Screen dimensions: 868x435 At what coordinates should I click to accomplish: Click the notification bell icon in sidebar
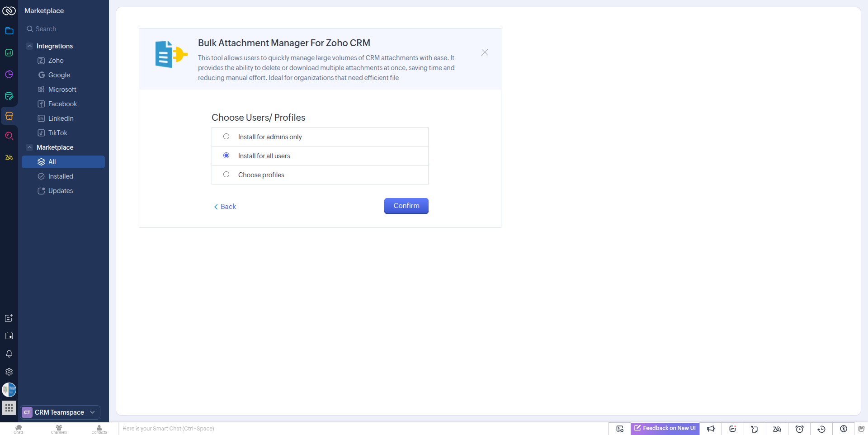pos(9,354)
